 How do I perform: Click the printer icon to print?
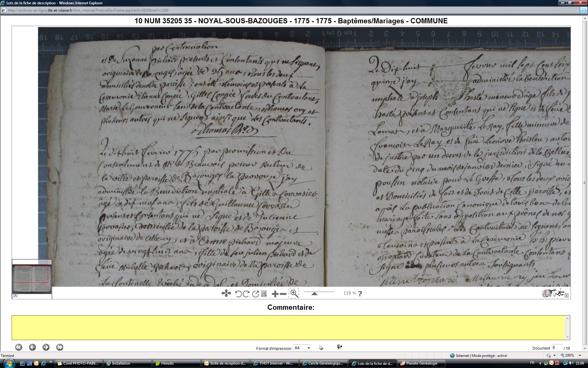(321, 347)
